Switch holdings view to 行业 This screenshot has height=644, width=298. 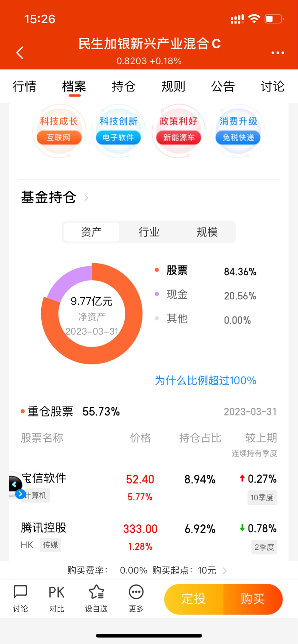coord(149,232)
